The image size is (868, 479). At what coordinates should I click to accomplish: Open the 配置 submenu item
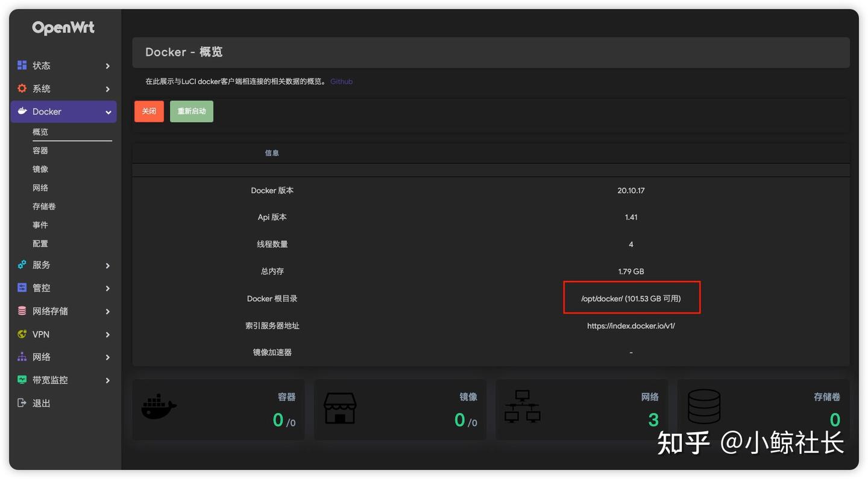click(x=40, y=243)
